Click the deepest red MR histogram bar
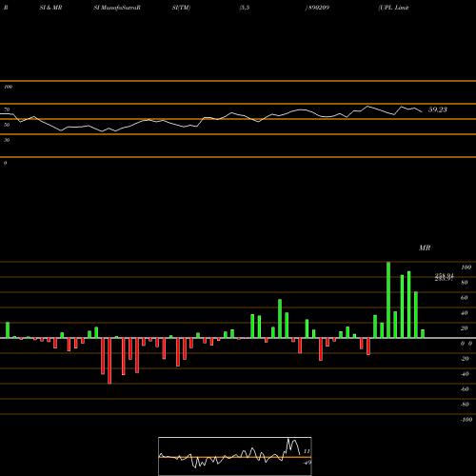This screenshot has width=476, height=476. pos(109,361)
